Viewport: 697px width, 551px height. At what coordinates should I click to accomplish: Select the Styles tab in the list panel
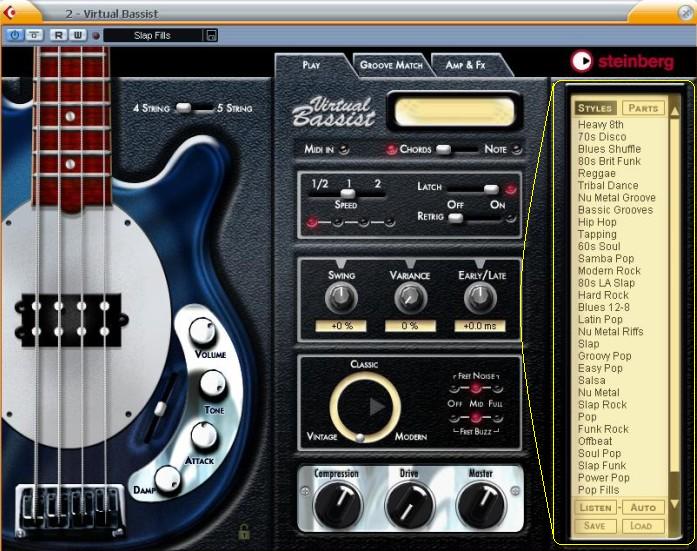pos(595,108)
